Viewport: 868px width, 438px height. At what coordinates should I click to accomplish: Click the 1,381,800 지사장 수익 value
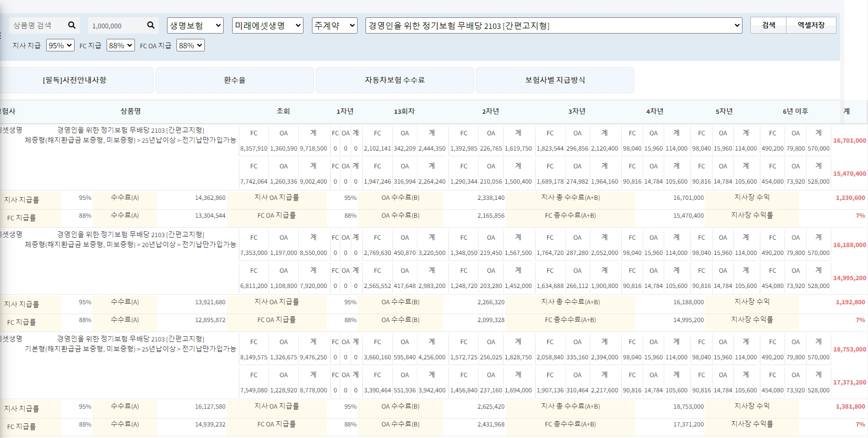[x=851, y=407]
